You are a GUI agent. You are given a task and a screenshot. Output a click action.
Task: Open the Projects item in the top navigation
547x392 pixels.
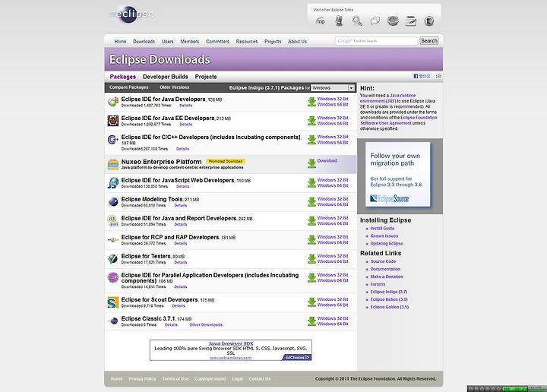pyautogui.click(x=273, y=42)
